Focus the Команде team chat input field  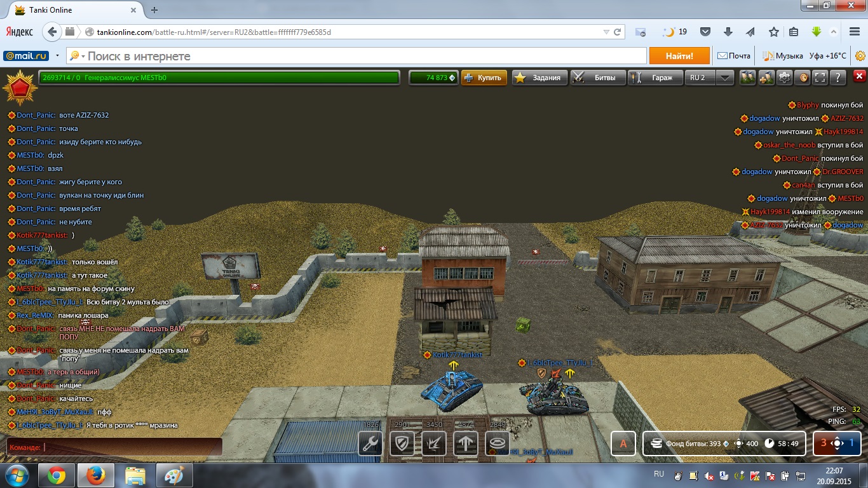click(114, 447)
